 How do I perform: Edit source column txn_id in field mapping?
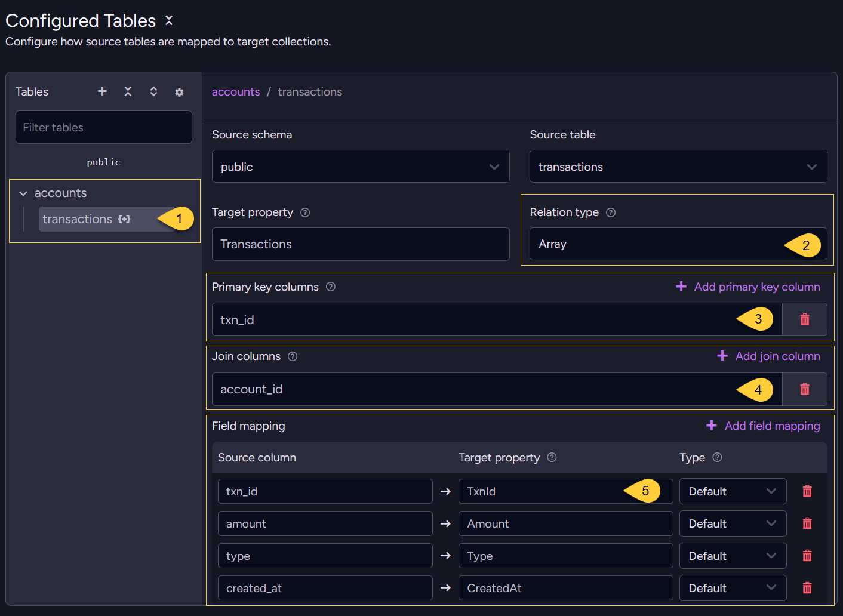(325, 491)
